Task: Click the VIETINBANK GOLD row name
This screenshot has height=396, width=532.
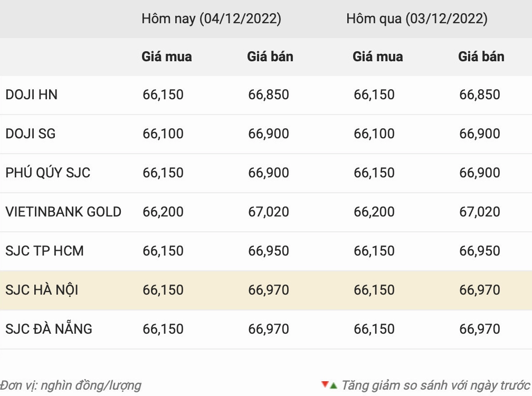Action: (63, 212)
